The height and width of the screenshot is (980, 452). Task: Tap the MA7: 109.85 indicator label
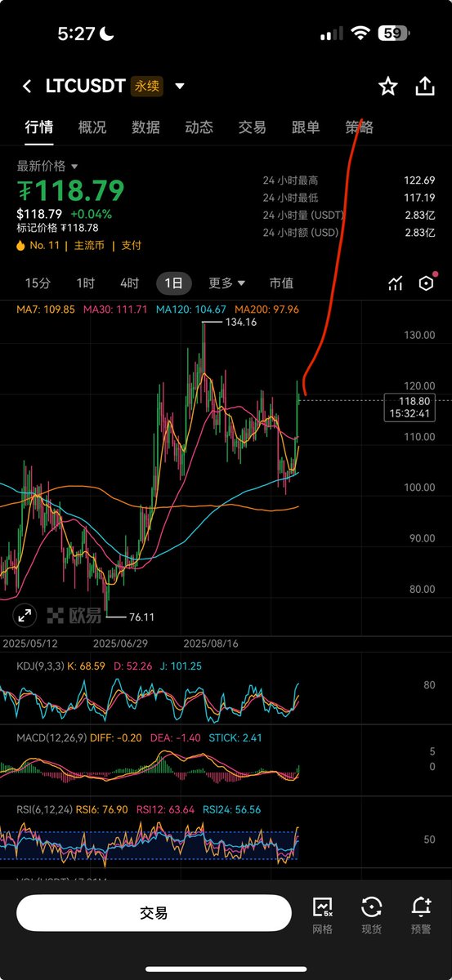(46, 310)
